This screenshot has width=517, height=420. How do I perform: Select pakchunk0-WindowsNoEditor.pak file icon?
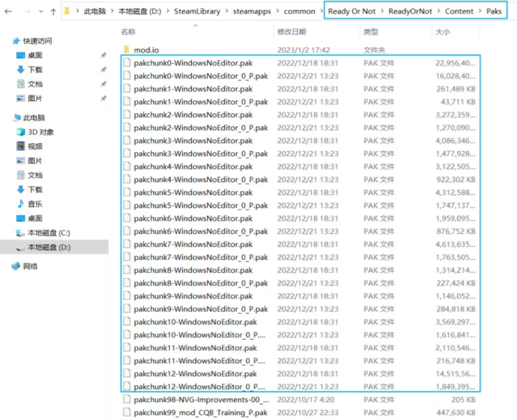click(x=127, y=63)
